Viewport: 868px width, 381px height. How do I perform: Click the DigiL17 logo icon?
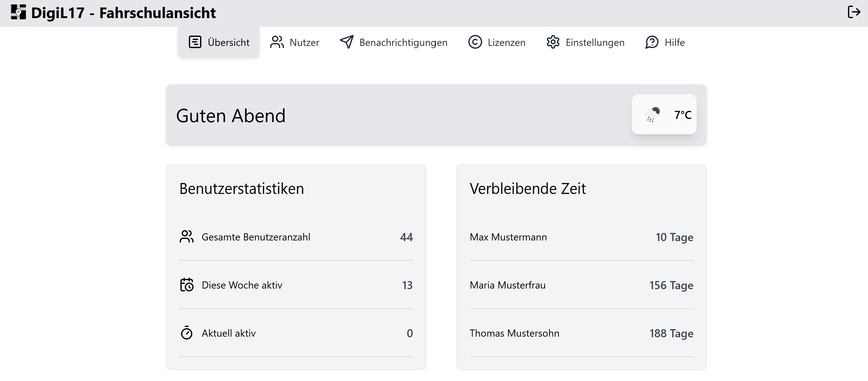(x=18, y=12)
